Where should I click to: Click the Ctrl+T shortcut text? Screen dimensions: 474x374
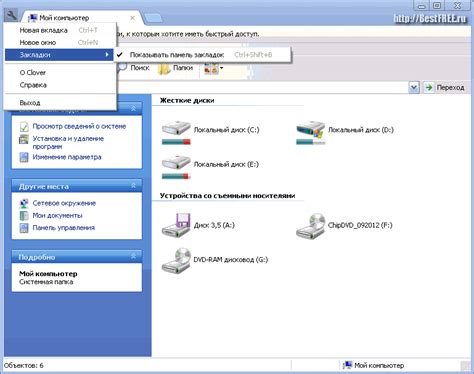[88, 30]
